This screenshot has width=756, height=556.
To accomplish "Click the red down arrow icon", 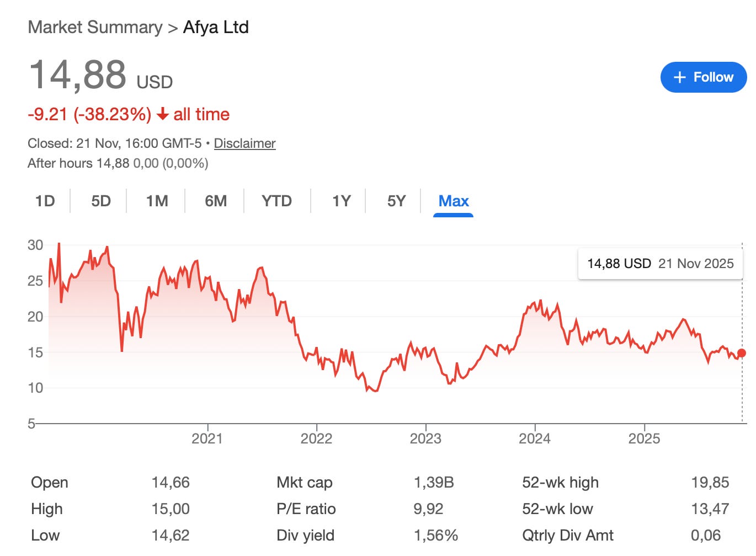I will [x=162, y=114].
